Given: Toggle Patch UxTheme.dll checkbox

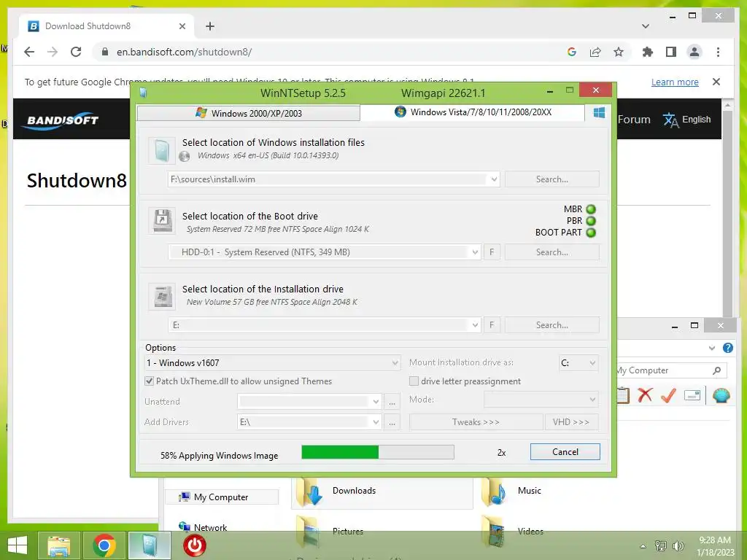Looking at the screenshot, I should pyautogui.click(x=149, y=381).
